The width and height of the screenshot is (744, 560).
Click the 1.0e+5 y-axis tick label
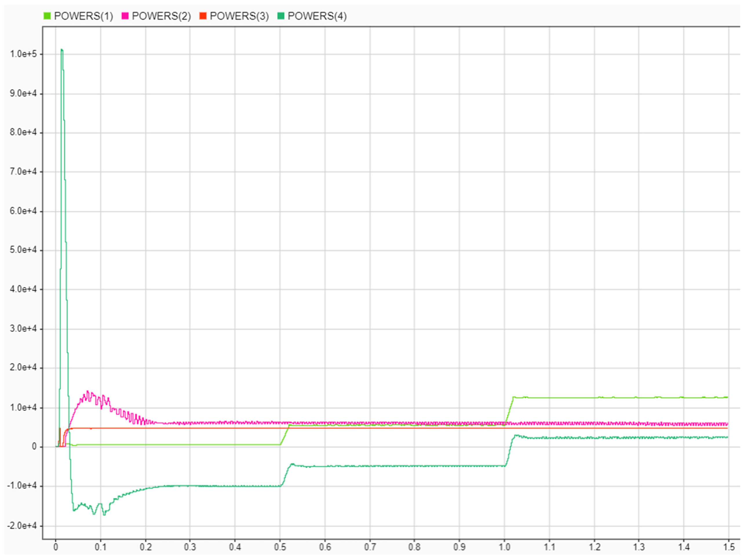(23, 54)
